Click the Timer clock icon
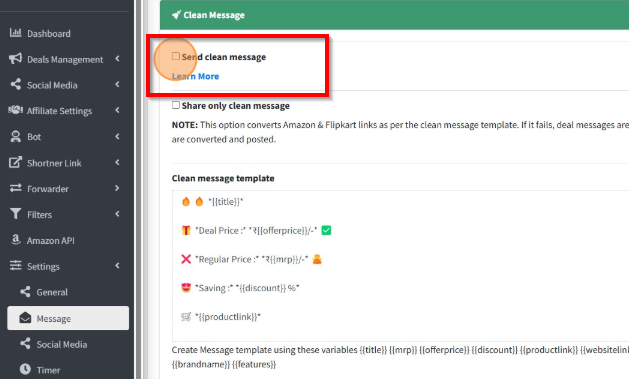629x379 pixels. (25, 369)
